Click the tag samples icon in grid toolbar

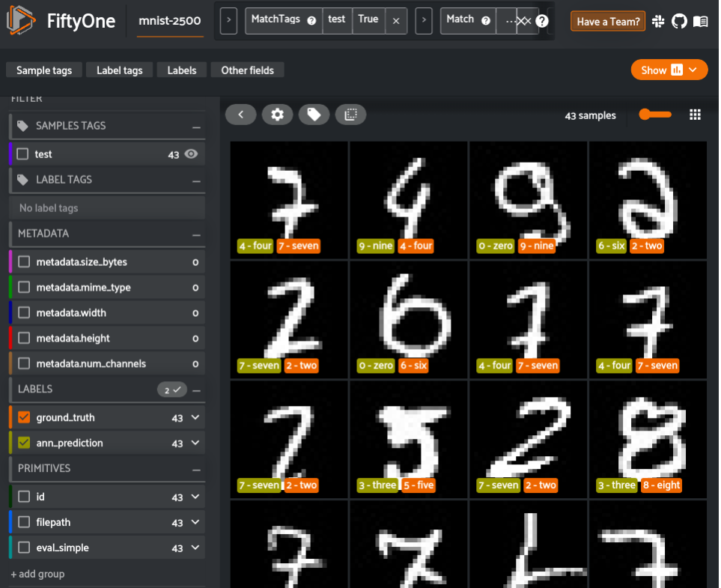[313, 114]
